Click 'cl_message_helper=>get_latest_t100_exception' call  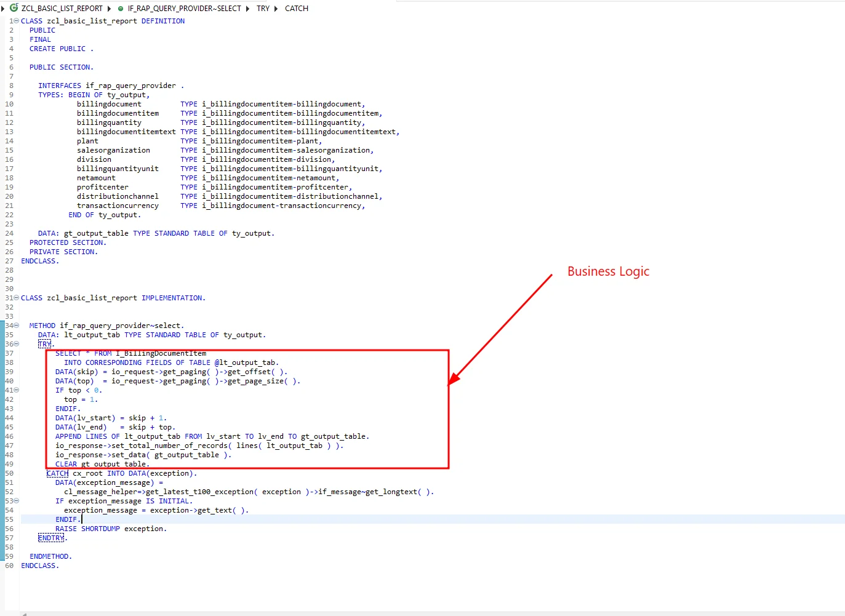(249, 492)
